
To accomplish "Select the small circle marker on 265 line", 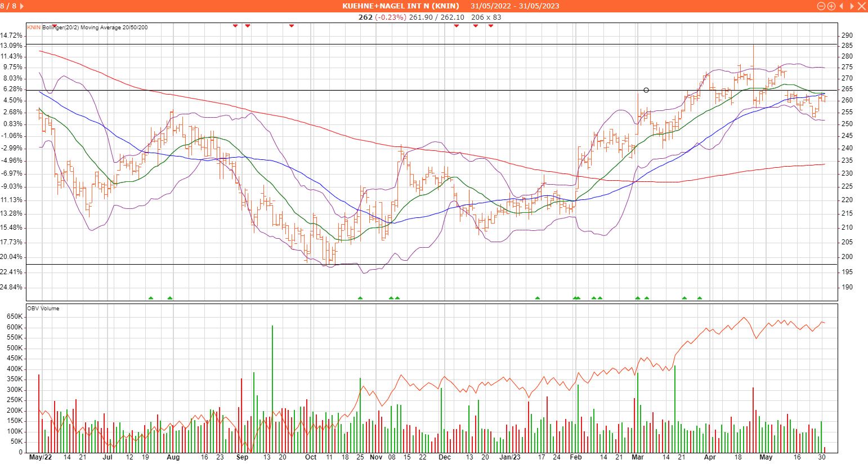I will tap(646, 90).
